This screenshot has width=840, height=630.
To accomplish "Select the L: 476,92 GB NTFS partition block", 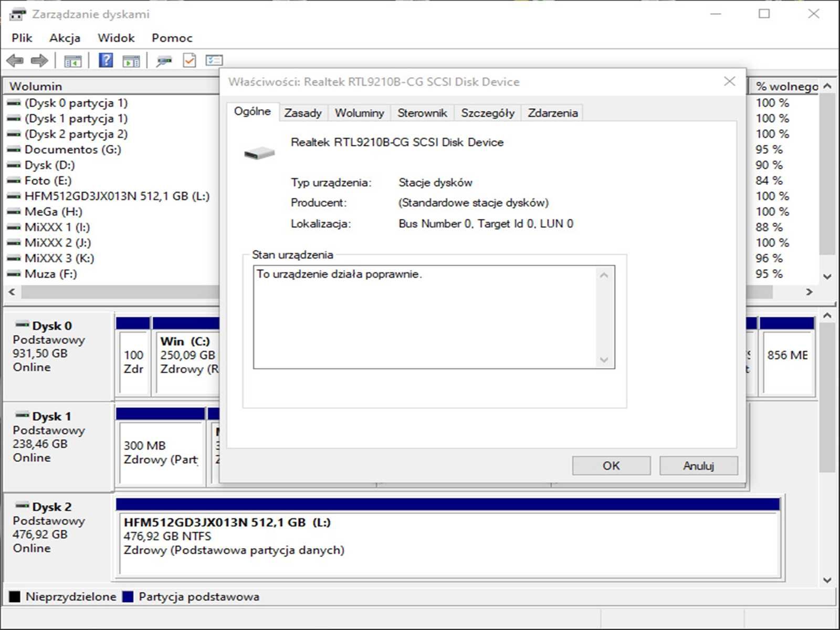I will [448, 538].
